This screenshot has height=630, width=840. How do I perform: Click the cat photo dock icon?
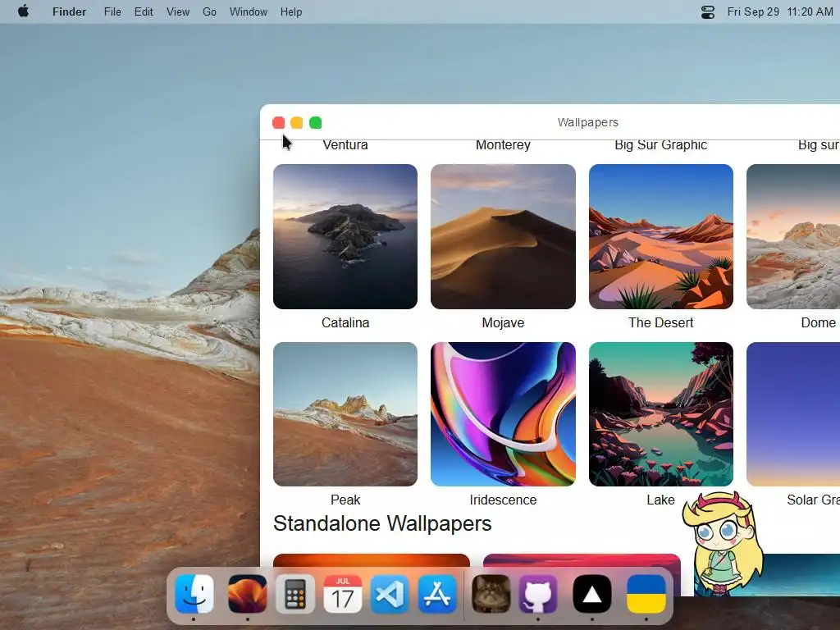click(x=491, y=594)
